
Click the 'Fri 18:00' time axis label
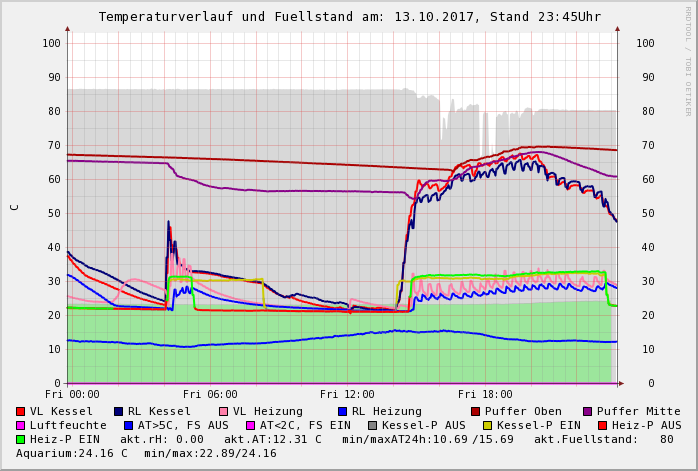485,394
